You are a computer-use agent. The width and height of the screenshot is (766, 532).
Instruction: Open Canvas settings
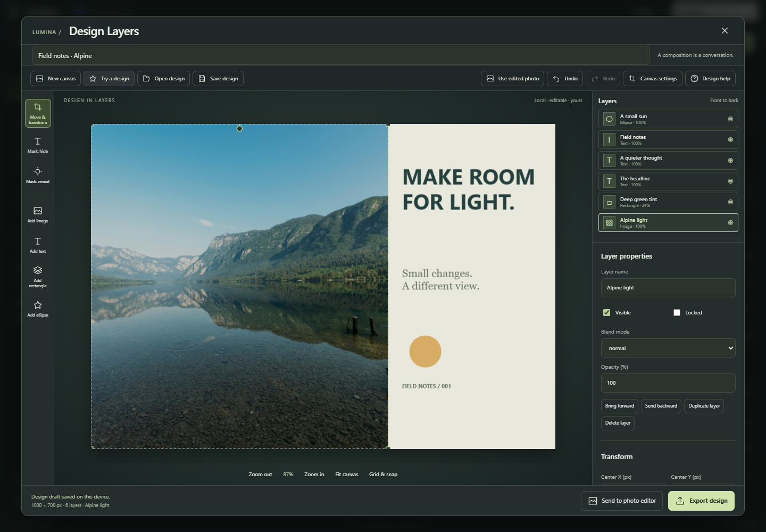[653, 79]
